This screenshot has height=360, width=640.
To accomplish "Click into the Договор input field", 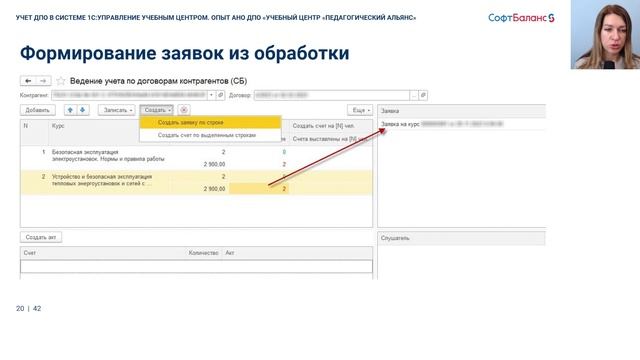I will tap(332, 95).
